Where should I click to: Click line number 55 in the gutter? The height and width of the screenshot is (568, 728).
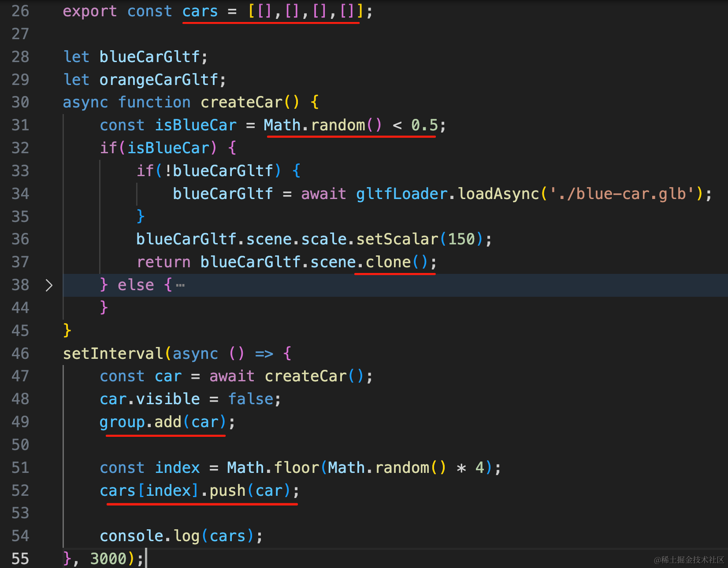tap(20, 558)
